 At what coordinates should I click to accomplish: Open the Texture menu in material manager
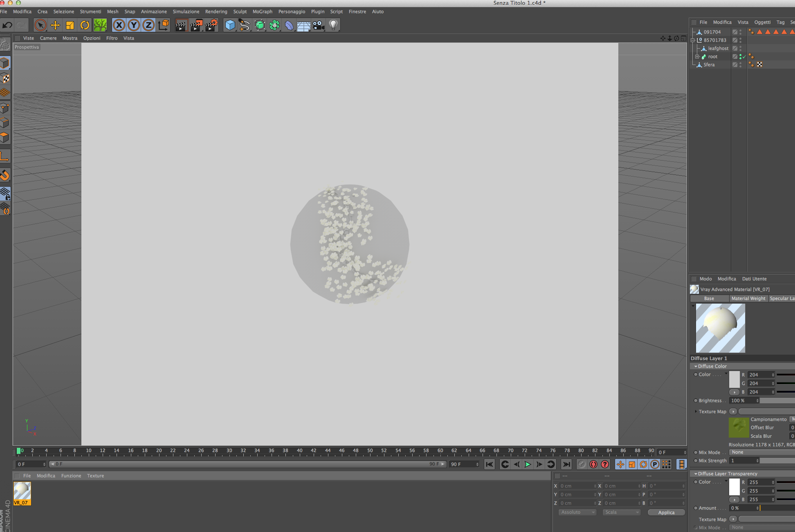point(95,476)
